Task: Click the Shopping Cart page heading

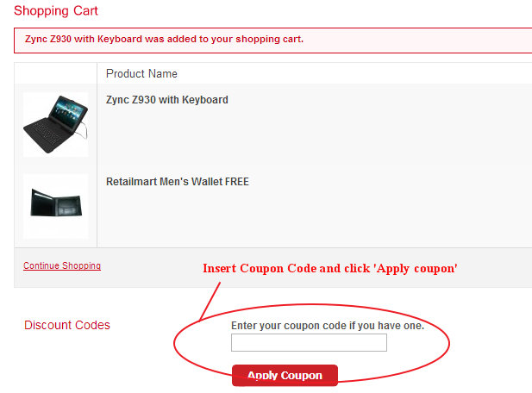Action: (56, 11)
